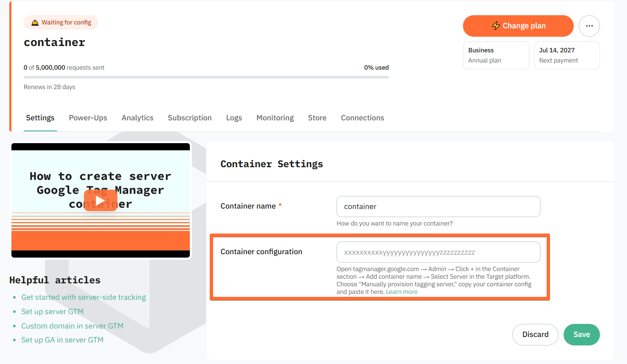Image resolution: width=627 pixels, height=364 pixels.
Task: Open the Analytics tab
Action: click(137, 118)
